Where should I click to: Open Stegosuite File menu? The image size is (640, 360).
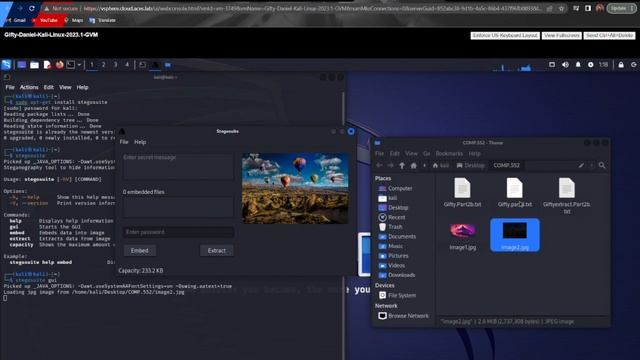click(x=124, y=142)
